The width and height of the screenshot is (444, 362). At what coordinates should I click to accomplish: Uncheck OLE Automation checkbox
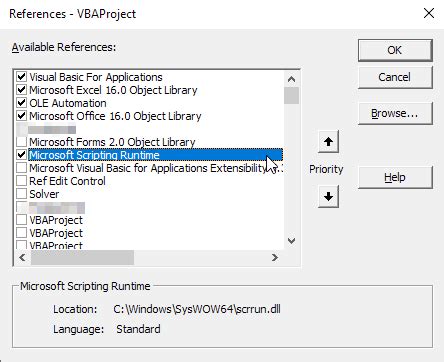pyautogui.click(x=22, y=103)
